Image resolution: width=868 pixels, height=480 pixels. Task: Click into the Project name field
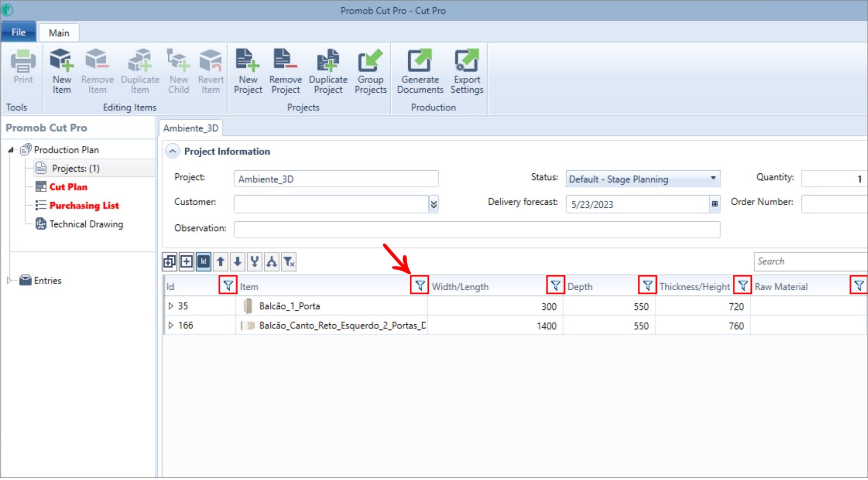[336, 179]
